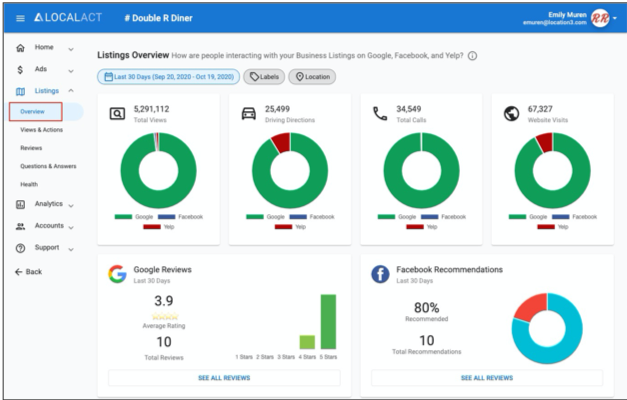Click the # Double R Diner title
Screen dimensions: 627x400
click(158, 18)
